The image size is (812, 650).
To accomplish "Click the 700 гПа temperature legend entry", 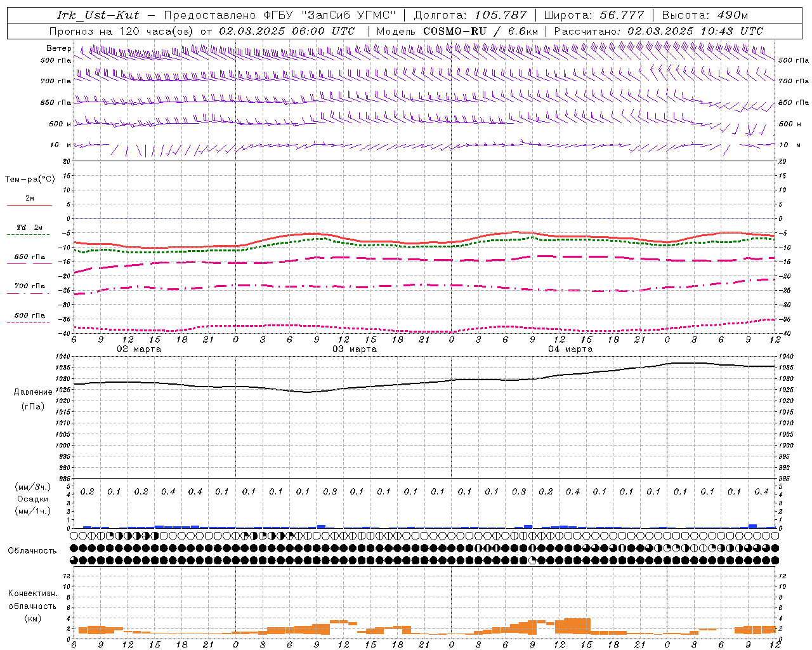I will pyautogui.click(x=30, y=286).
